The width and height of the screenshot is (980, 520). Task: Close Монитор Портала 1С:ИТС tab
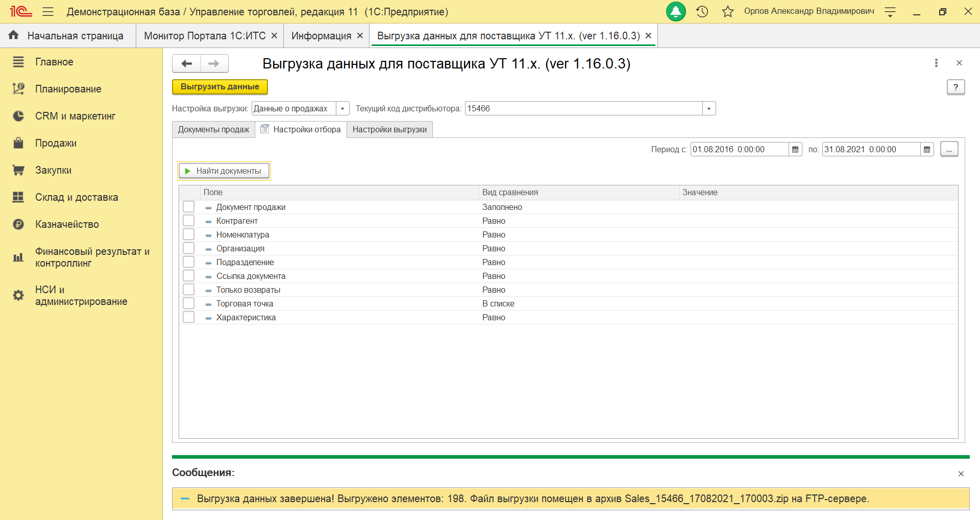[274, 36]
